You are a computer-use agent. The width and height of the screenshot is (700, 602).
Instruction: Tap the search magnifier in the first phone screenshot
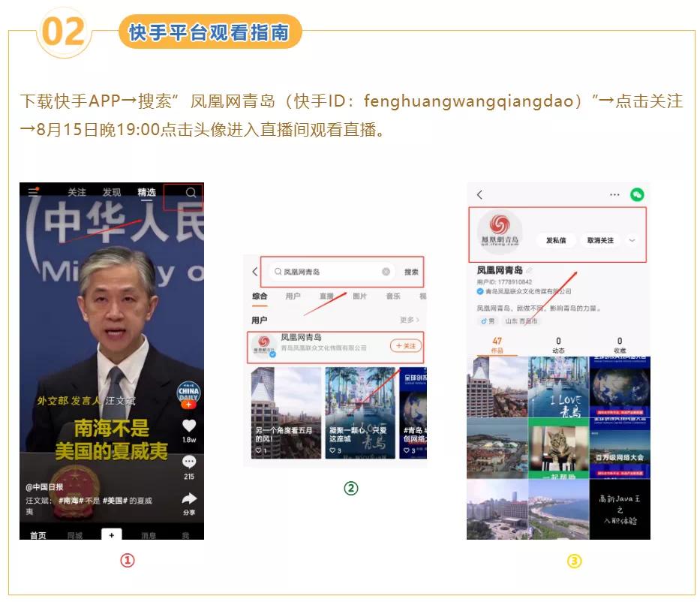pyautogui.click(x=191, y=192)
